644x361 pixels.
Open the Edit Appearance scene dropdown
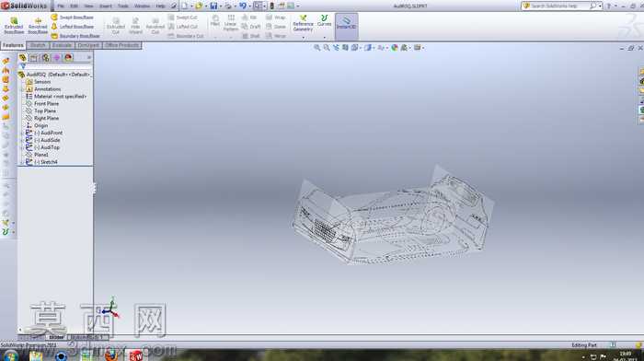409,48
